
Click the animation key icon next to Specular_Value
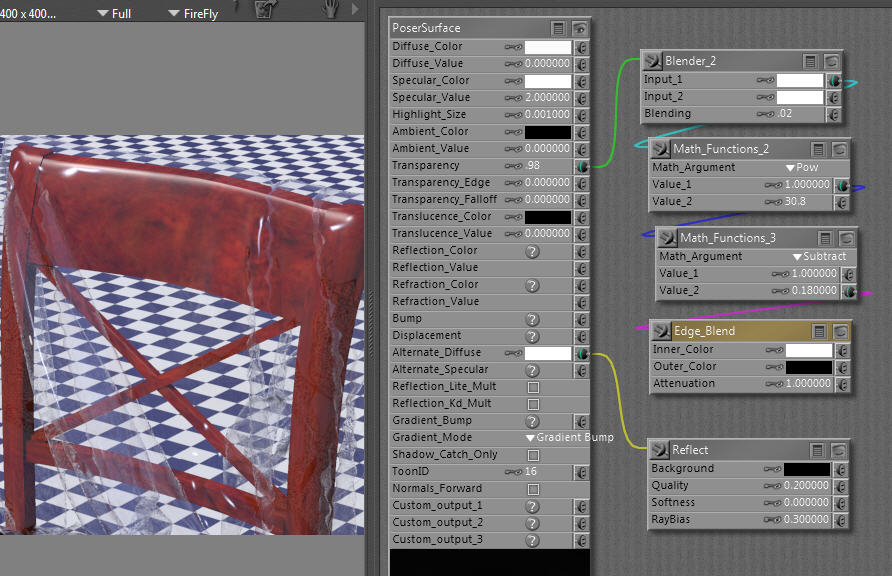[x=514, y=98]
